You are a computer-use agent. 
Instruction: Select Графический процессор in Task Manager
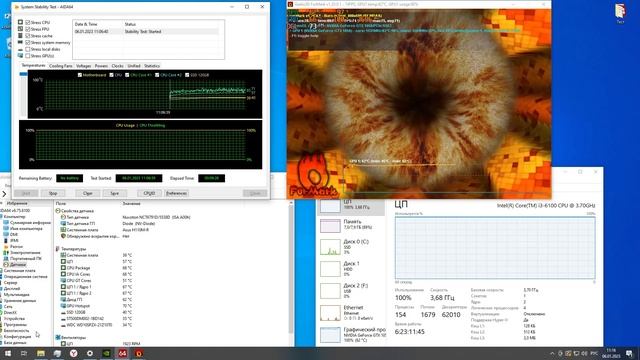pos(351,334)
